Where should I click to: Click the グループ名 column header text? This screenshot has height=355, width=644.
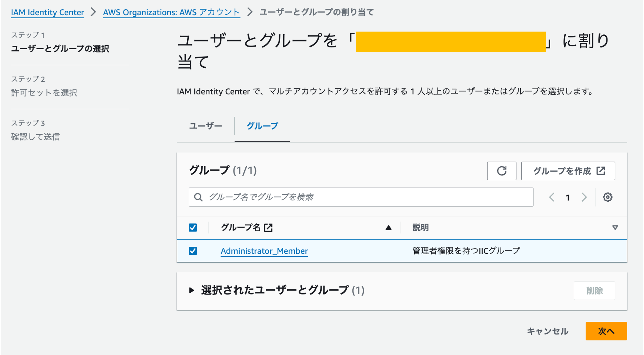[240, 228]
